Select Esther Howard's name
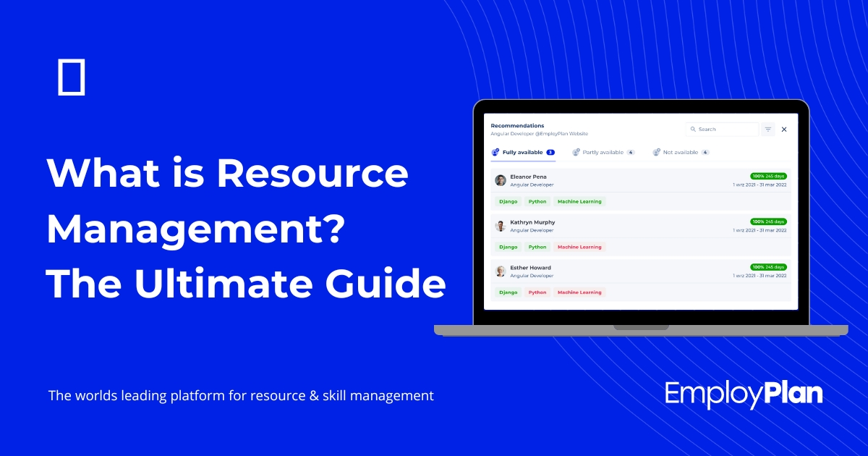The image size is (868, 456). [x=530, y=268]
